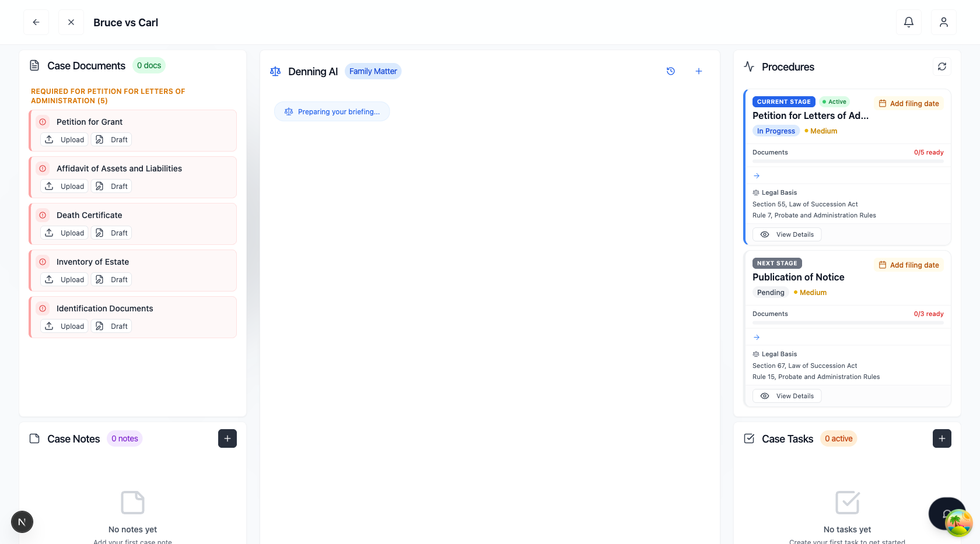
Task: Click the NEXT STAGE label
Action: 777,263
